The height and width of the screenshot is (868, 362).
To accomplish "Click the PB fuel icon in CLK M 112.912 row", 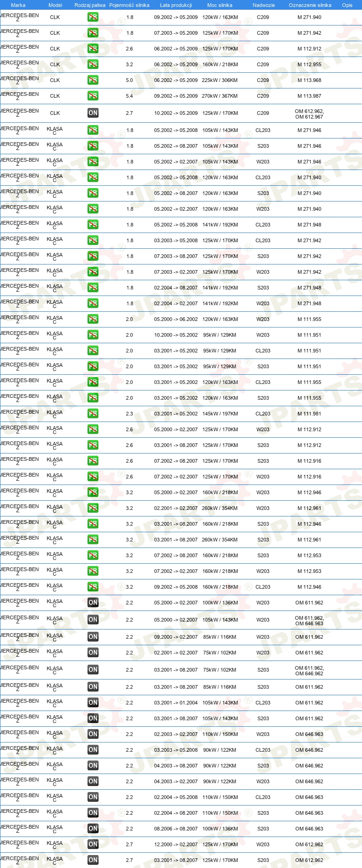I will click(x=93, y=49).
